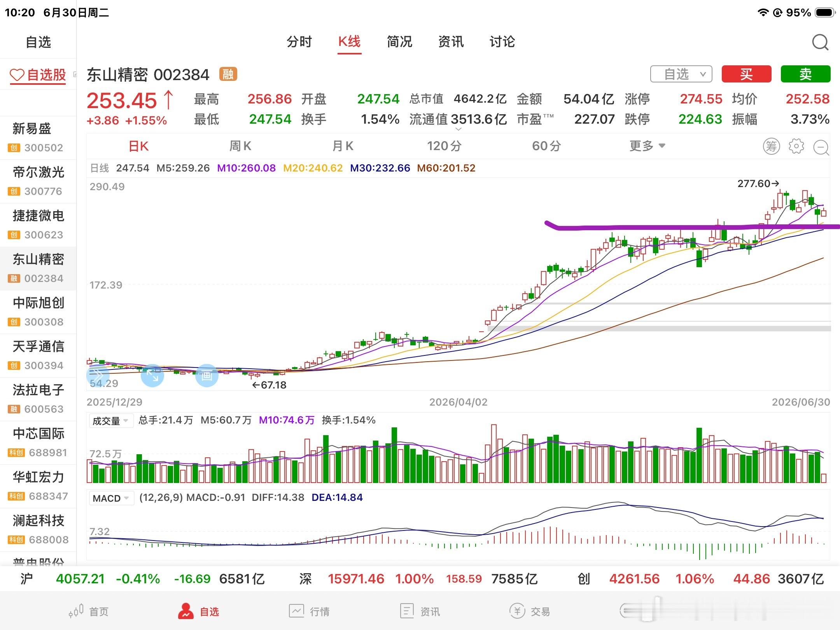
Task: Open the 成交量 indicator dropdown
Action: (x=111, y=421)
